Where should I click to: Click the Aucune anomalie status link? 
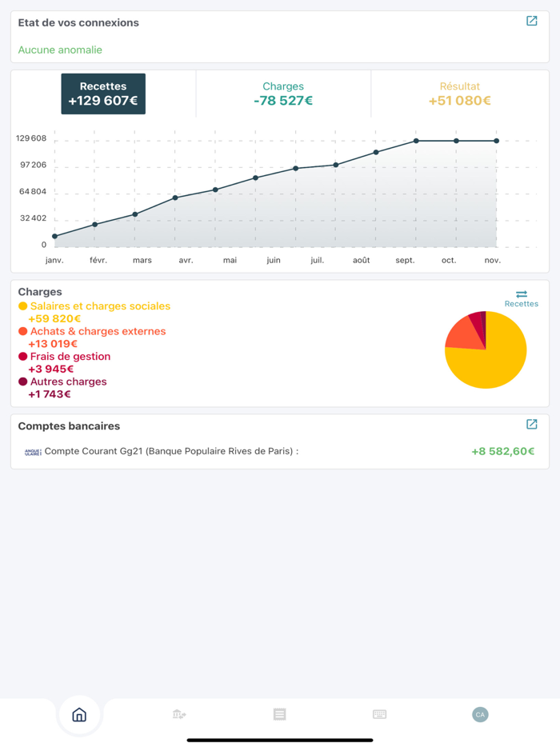pos(60,50)
